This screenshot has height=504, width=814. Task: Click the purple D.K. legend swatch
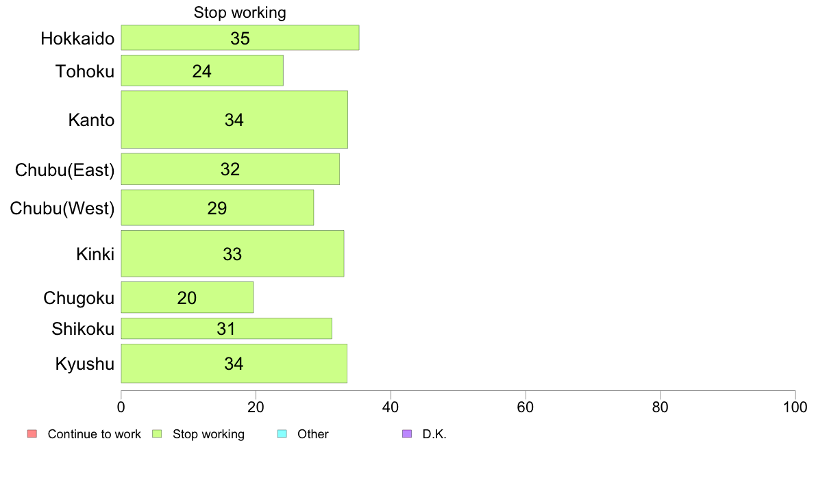tap(407, 434)
